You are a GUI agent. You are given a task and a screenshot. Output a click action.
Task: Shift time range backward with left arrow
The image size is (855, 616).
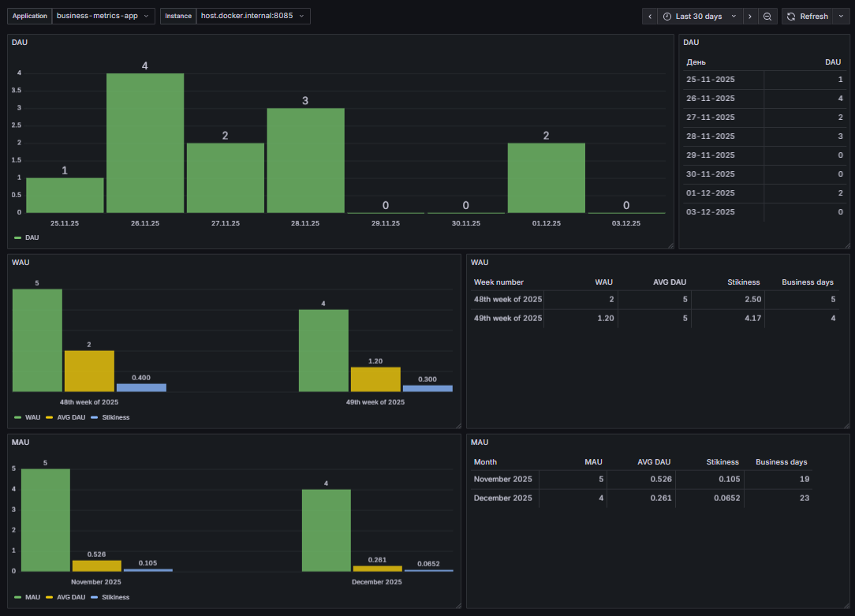click(650, 17)
